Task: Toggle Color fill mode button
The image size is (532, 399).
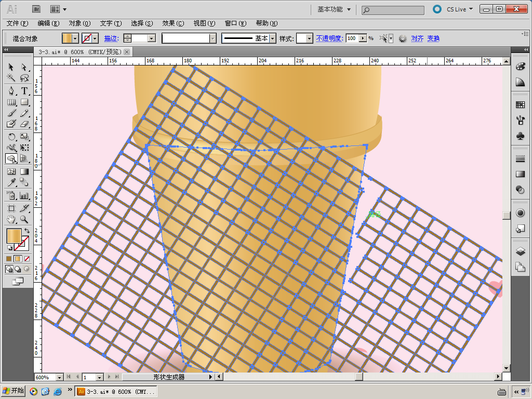Action: [9, 259]
